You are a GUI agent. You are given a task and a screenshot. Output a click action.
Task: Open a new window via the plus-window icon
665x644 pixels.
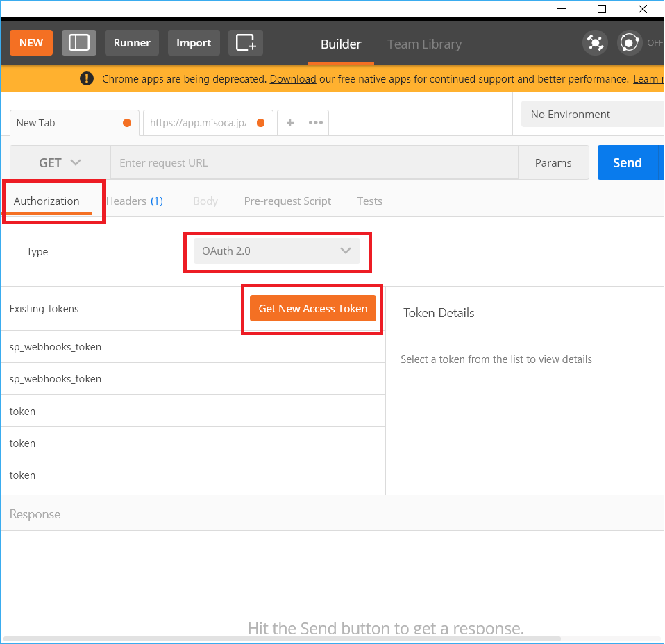tap(246, 42)
